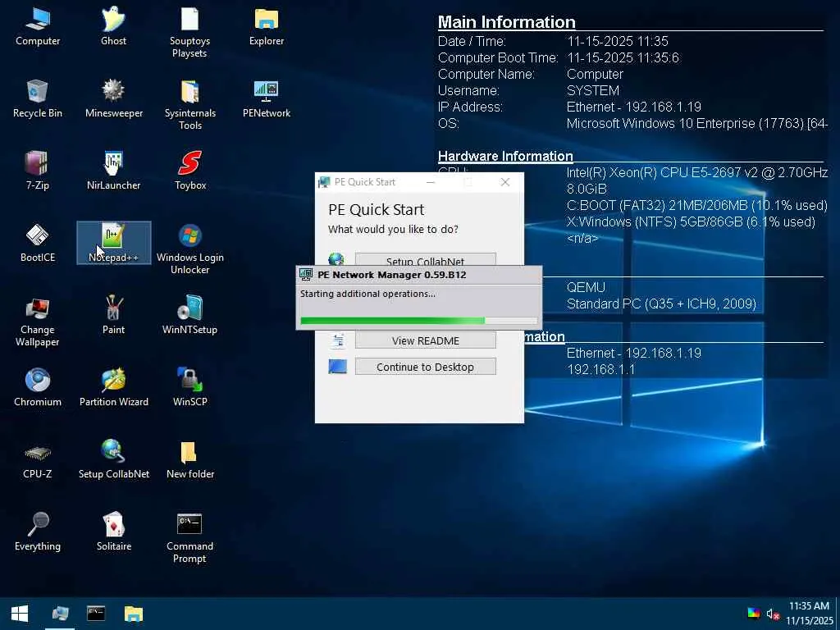Launch the BootICE icon
The height and width of the screenshot is (630, 840).
pos(38,244)
